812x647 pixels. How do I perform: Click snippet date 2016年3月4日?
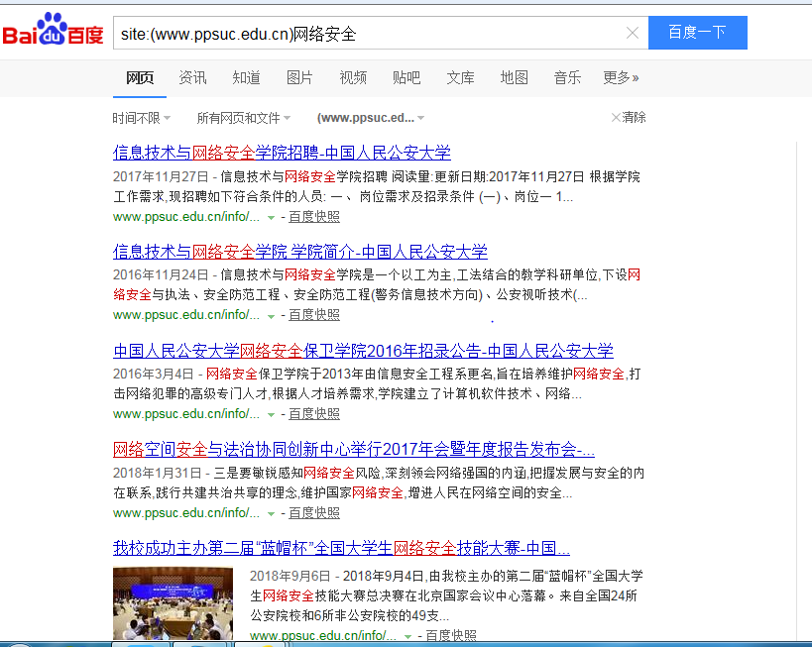click(x=154, y=375)
